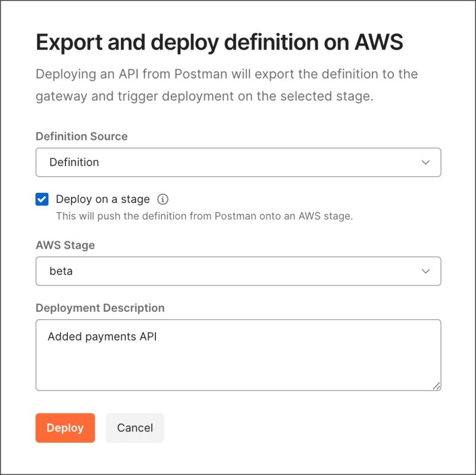Click the Cancel button
Viewport: 476px width, 475px height.
pyautogui.click(x=135, y=427)
